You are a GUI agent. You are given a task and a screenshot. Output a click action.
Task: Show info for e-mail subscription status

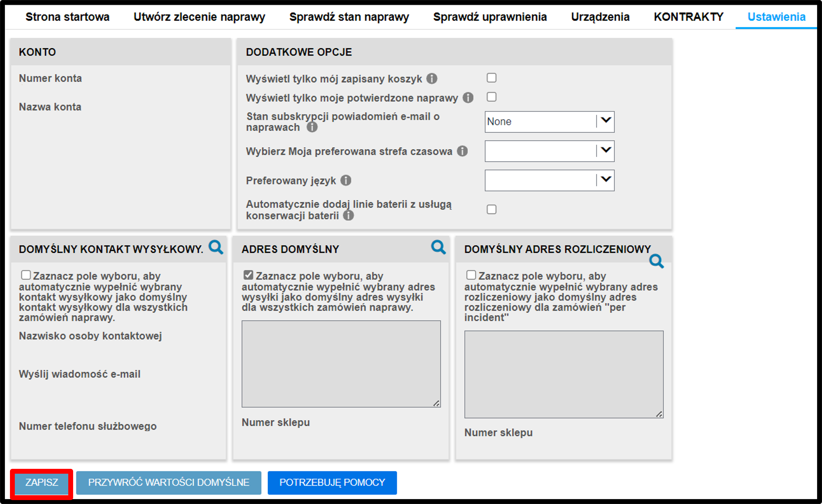click(x=312, y=127)
